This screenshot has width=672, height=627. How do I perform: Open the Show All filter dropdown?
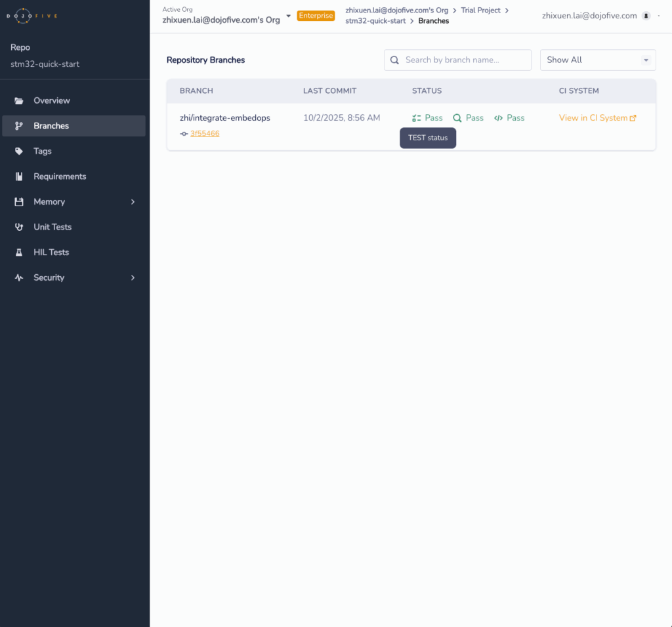597,60
